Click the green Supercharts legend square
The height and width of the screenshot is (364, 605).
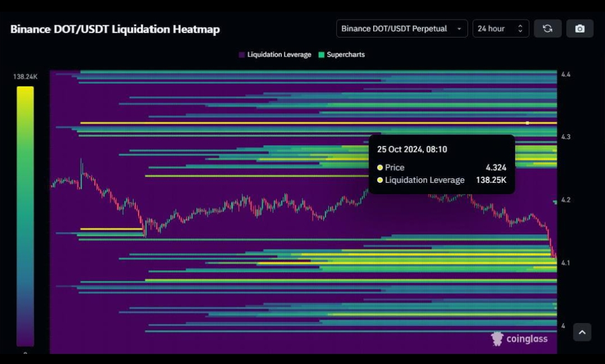tap(322, 55)
